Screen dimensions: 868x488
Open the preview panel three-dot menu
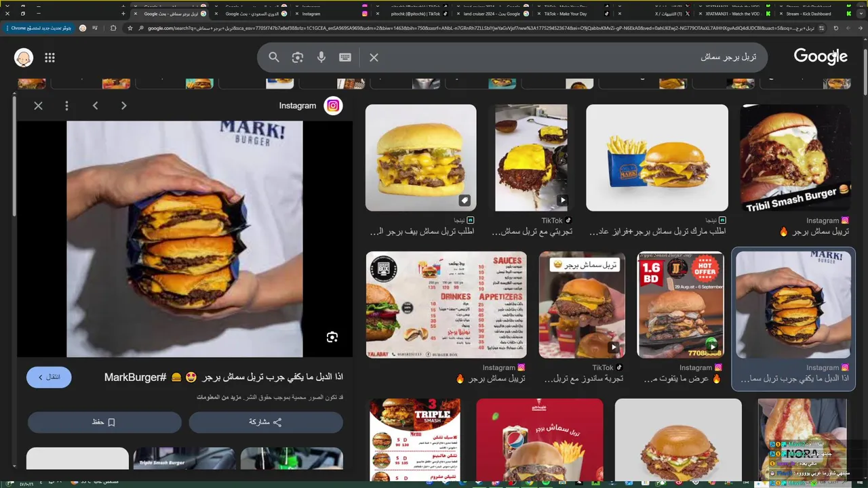tap(66, 106)
